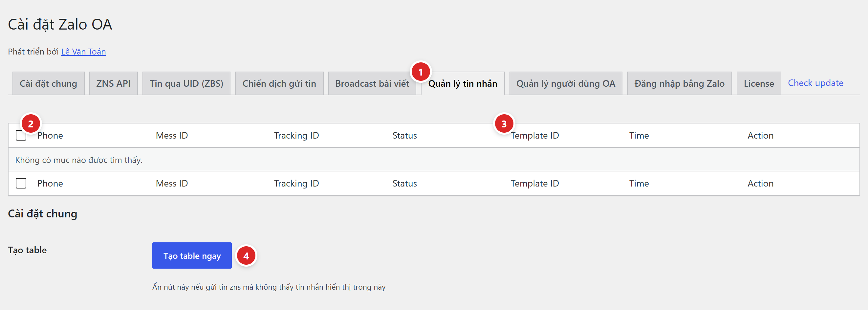
Task: Click the Template ID header at top
Action: tap(535, 135)
